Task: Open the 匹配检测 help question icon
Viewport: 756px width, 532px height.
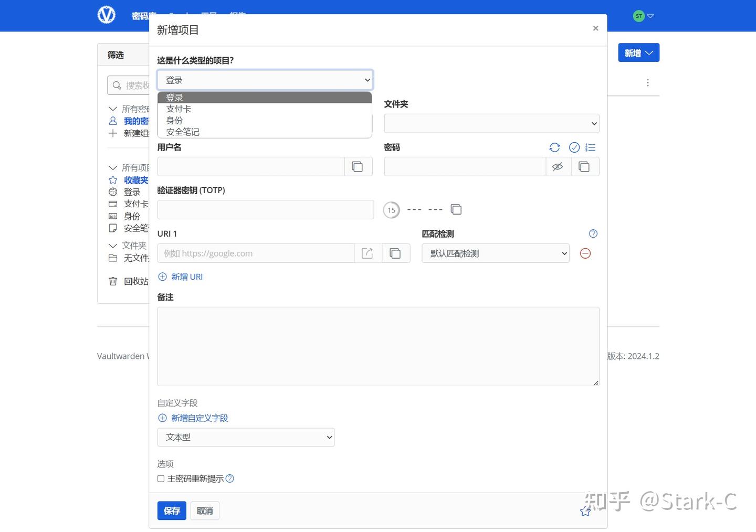Action: pyautogui.click(x=593, y=233)
